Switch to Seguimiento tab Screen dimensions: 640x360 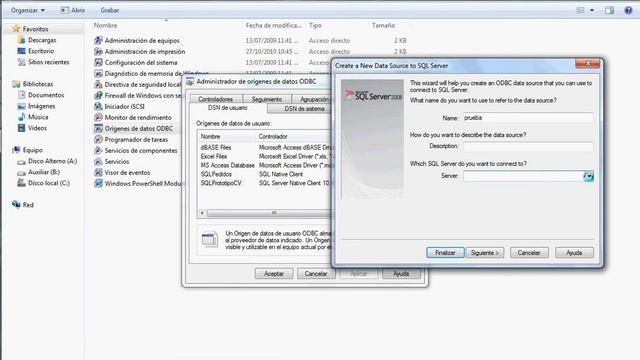click(x=267, y=99)
